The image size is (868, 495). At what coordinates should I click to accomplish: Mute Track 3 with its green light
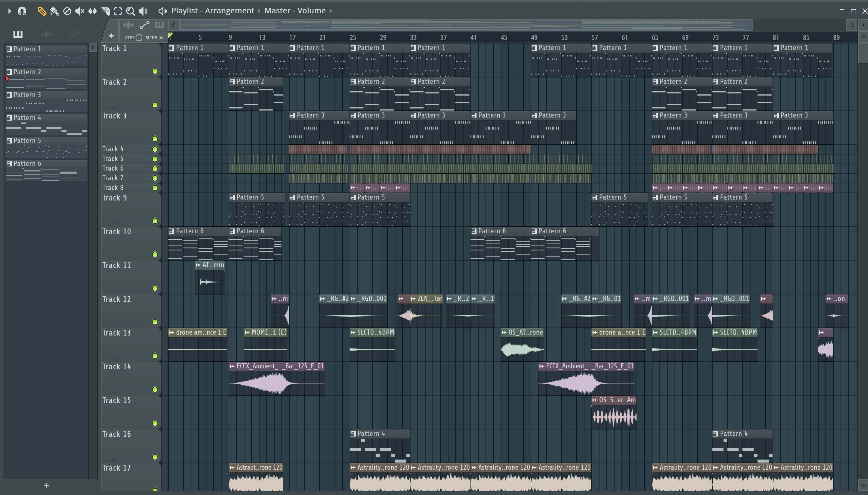click(155, 139)
